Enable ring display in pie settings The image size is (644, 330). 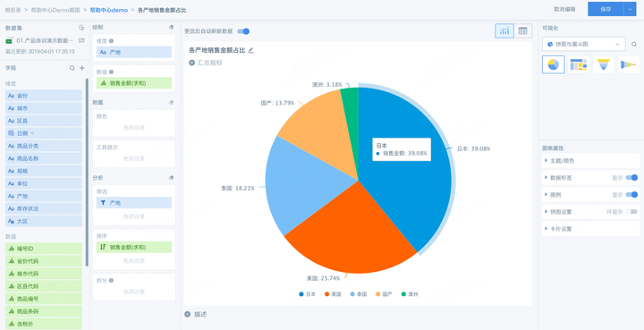tap(631, 212)
